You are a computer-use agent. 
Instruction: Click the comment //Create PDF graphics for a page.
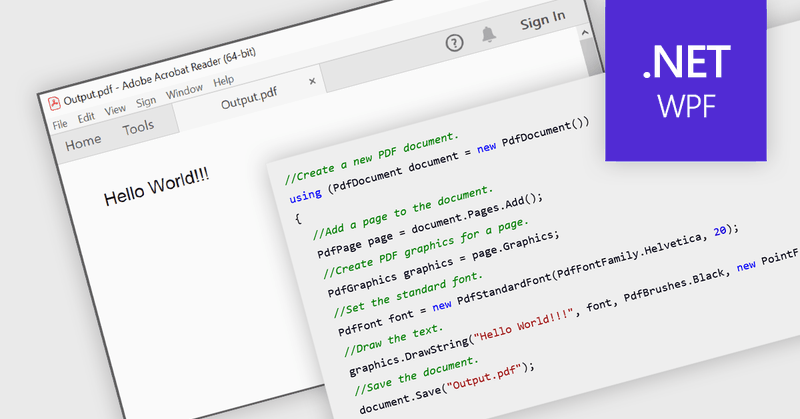click(426, 249)
